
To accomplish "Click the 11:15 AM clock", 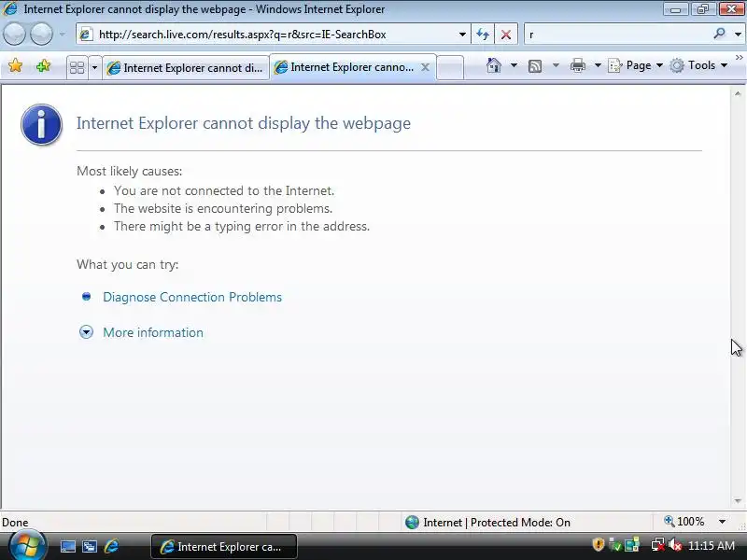I will pyautogui.click(x=712, y=545).
